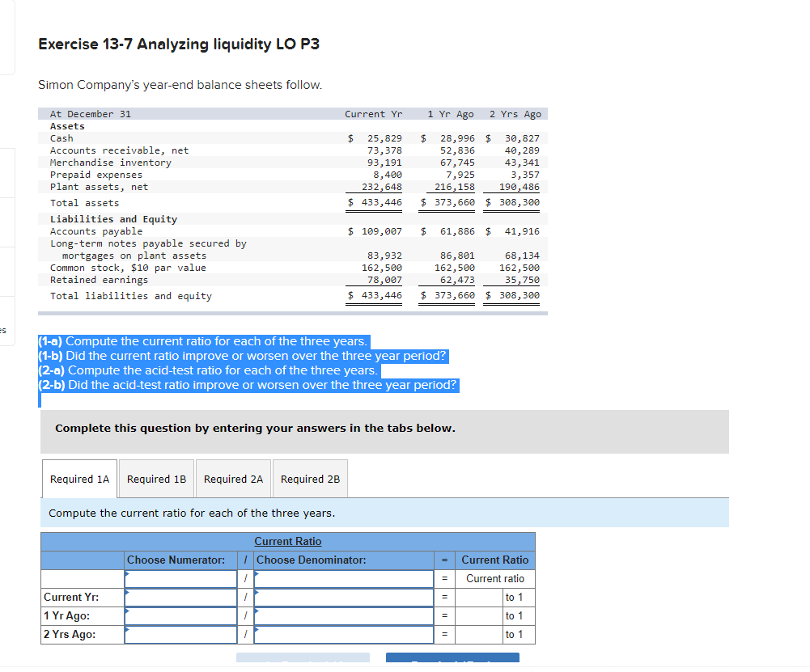Select the 2 Yrs Ago numerator field
810x672 pixels.
(180, 634)
